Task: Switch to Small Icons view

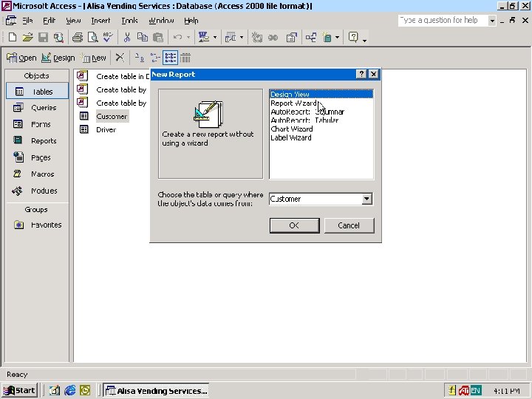Action: point(154,58)
